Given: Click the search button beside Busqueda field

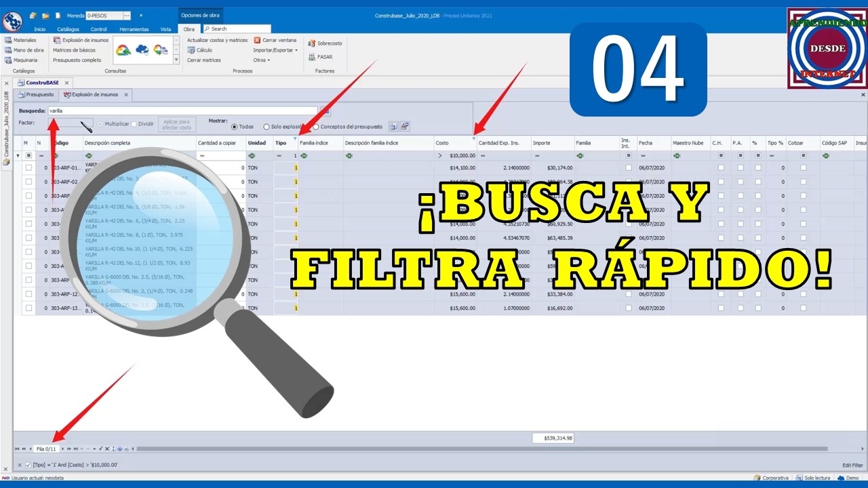Looking at the screenshot, I should 325,110.
